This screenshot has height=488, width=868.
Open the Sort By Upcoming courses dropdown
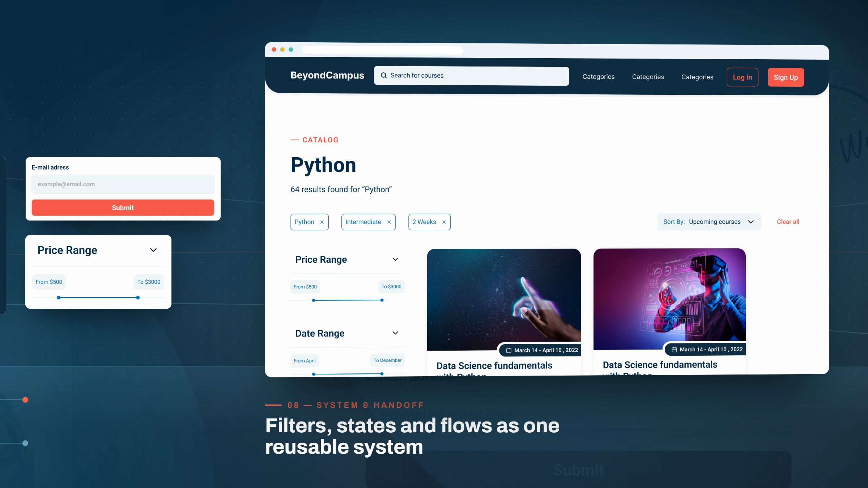point(709,222)
